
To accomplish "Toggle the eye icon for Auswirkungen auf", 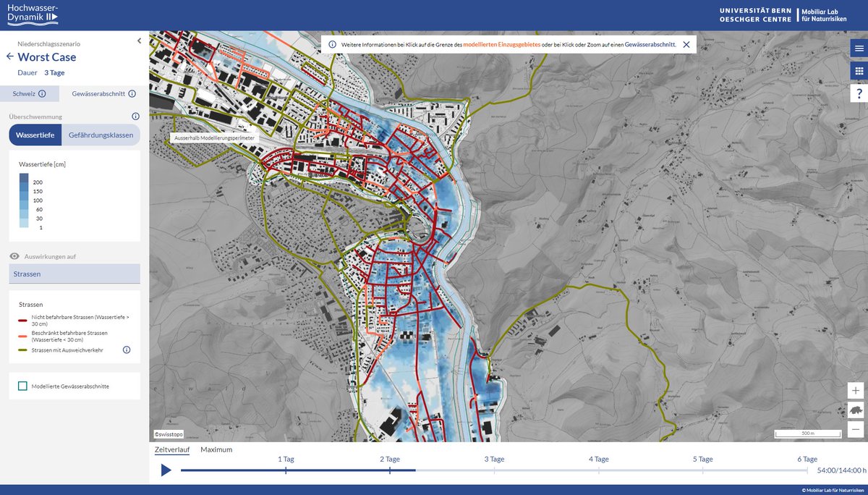I will pyautogui.click(x=14, y=256).
